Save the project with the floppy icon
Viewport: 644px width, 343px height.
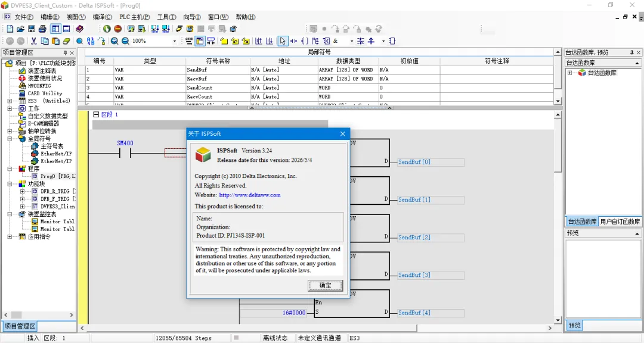[32, 29]
